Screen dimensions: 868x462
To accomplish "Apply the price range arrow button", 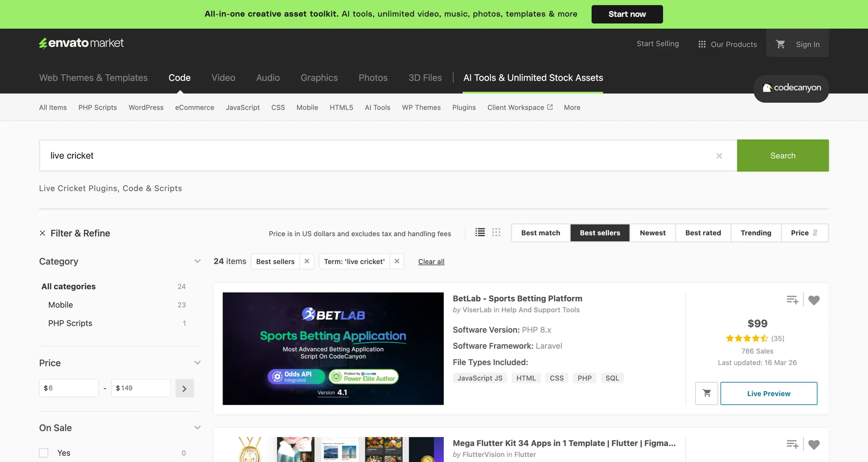I will pyautogui.click(x=184, y=388).
